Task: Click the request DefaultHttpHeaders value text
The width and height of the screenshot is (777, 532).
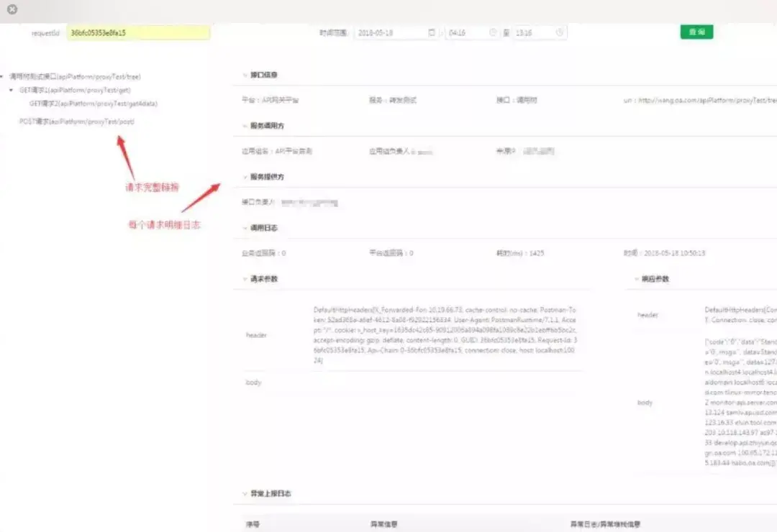Action: [445, 335]
